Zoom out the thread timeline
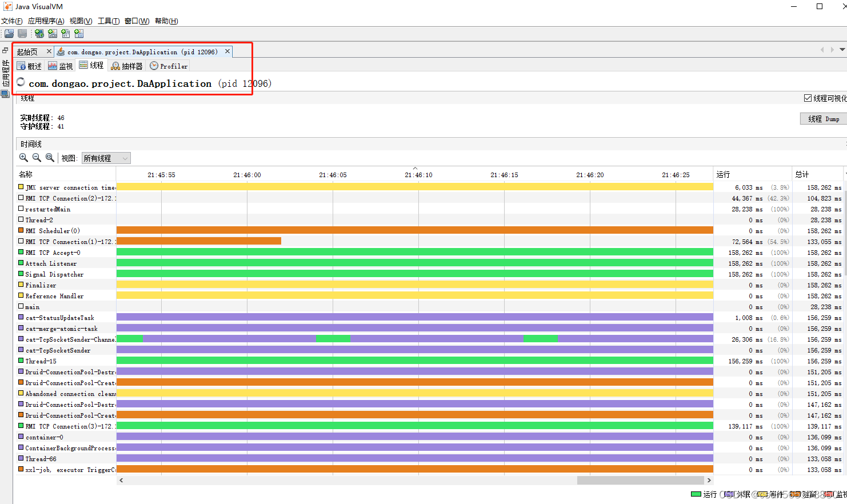 tap(37, 158)
